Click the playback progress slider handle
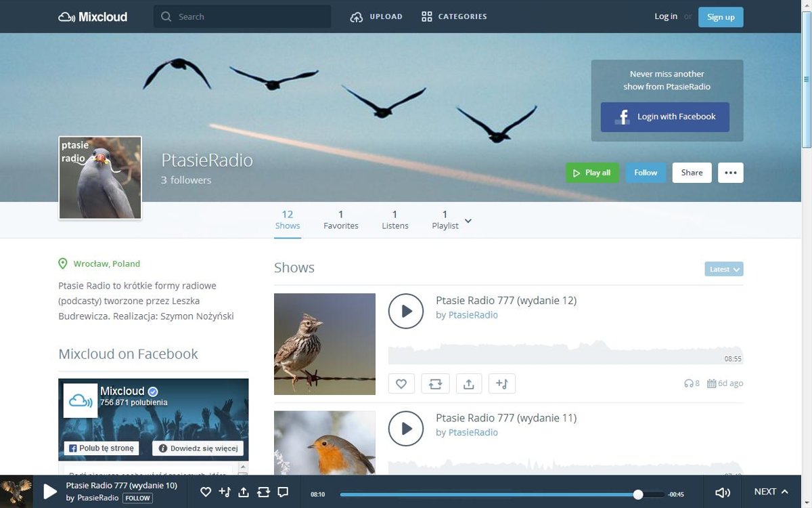Image resolution: width=812 pixels, height=508 pixels. [x=637, y=494]
